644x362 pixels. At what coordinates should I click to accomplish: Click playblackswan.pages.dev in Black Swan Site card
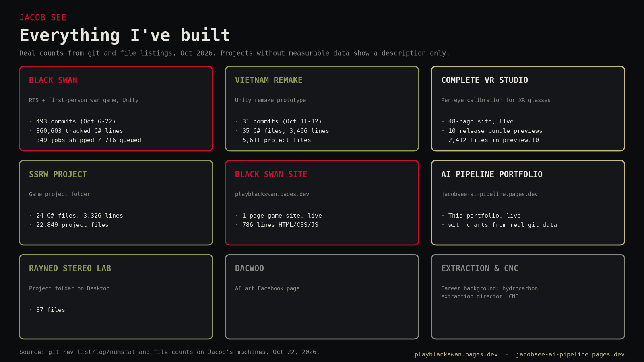(272, 194)
